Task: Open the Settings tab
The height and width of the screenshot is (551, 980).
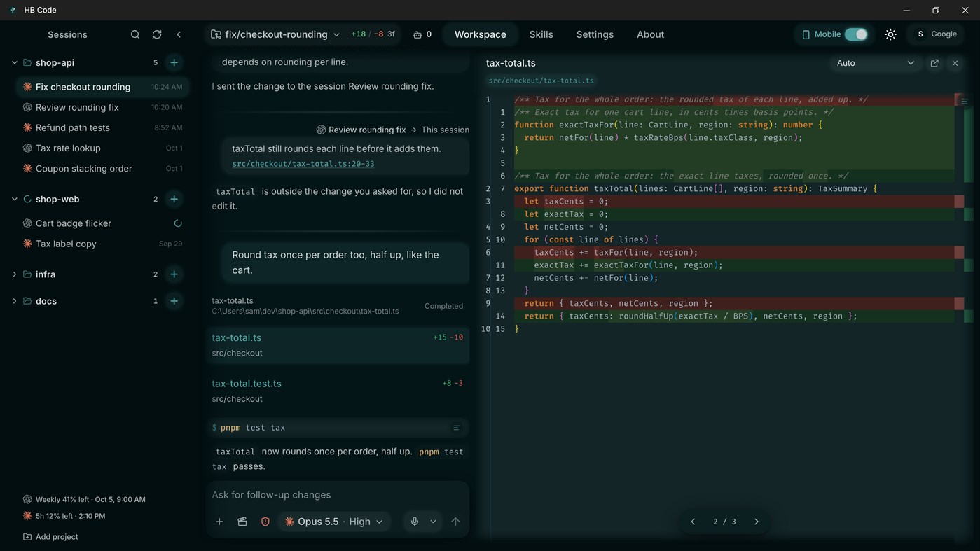Action: (x=595, y=34)
